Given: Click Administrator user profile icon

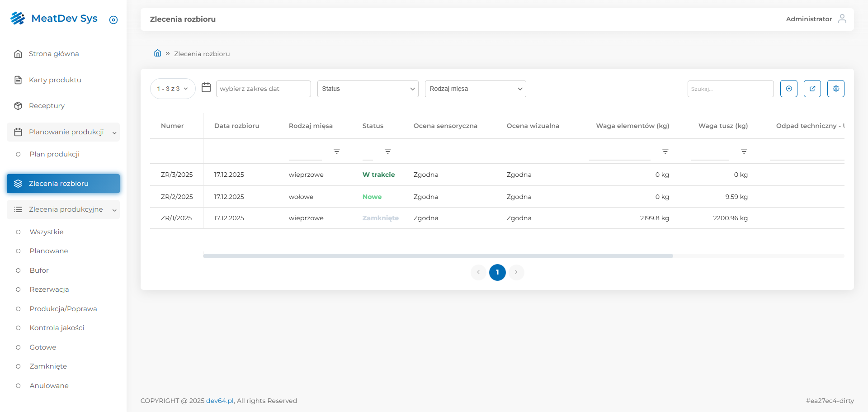Looking at the screenshot, I should tap(842, 19).
